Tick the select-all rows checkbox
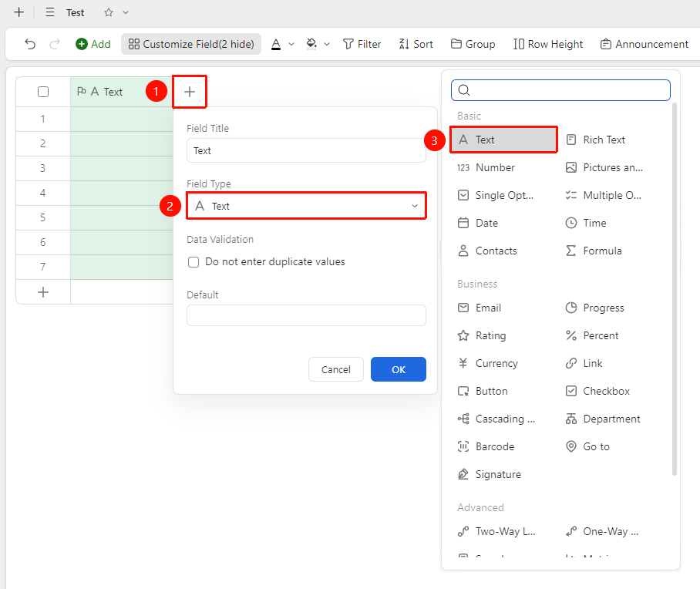This screenshot has height=589, width=700. tap(43, 92)
